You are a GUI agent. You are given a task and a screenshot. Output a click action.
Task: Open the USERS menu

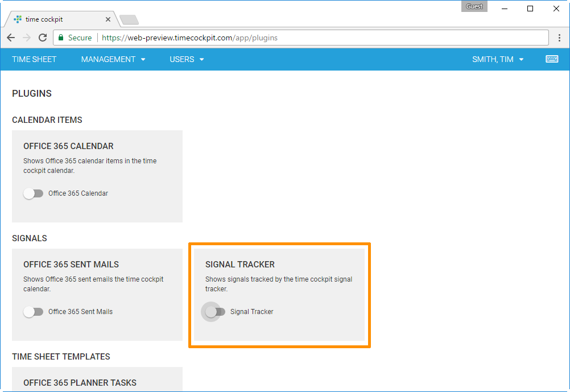[x=187, y=59]
